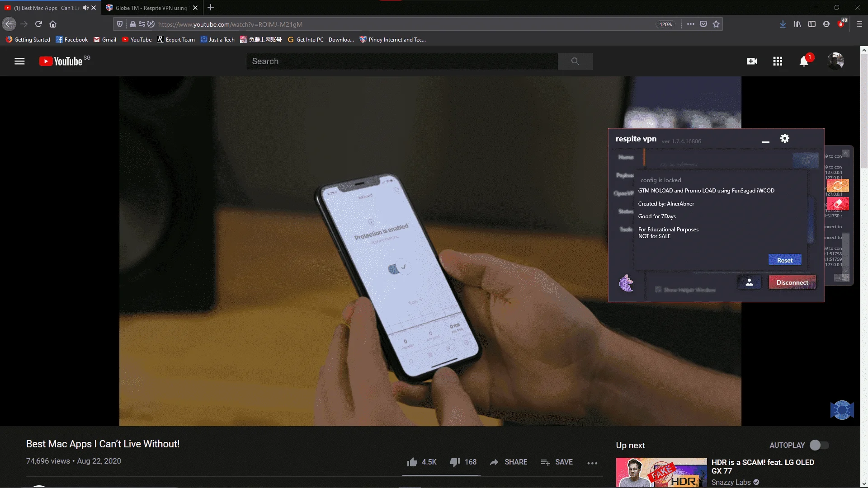Share the video
This screenshot has height=488, width=868.
pos(508,462)
